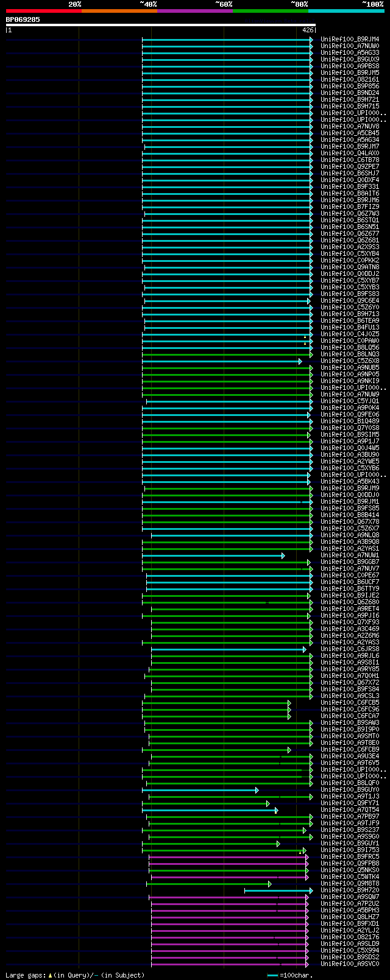Open the UniRef100_C6FC96 hit link
The height and width of the screenshot is (980, 390).
[x=350, y=709]
